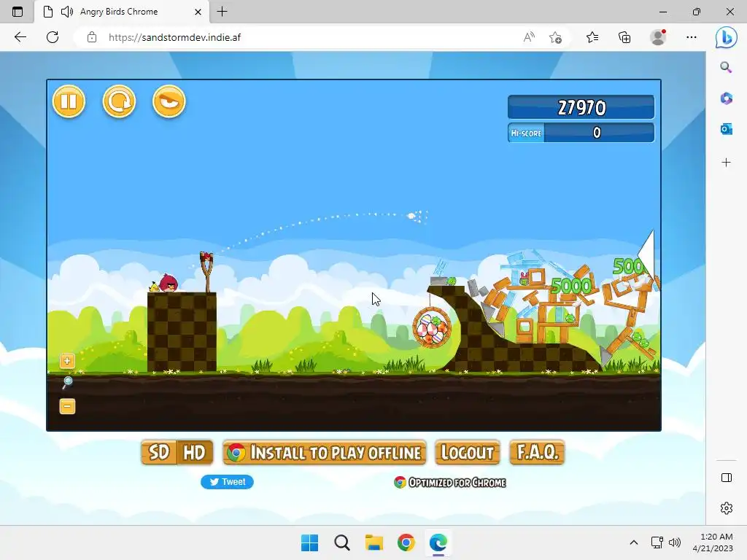The image size is (747, 560).
Task: Open Outlook in the sidebar
Action: [726, 129]
